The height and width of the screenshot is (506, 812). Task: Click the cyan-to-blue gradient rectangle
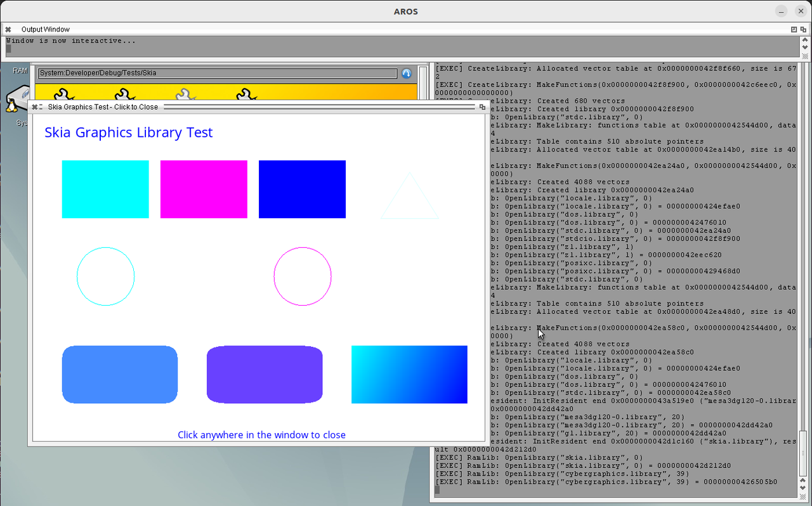(409, 374)
